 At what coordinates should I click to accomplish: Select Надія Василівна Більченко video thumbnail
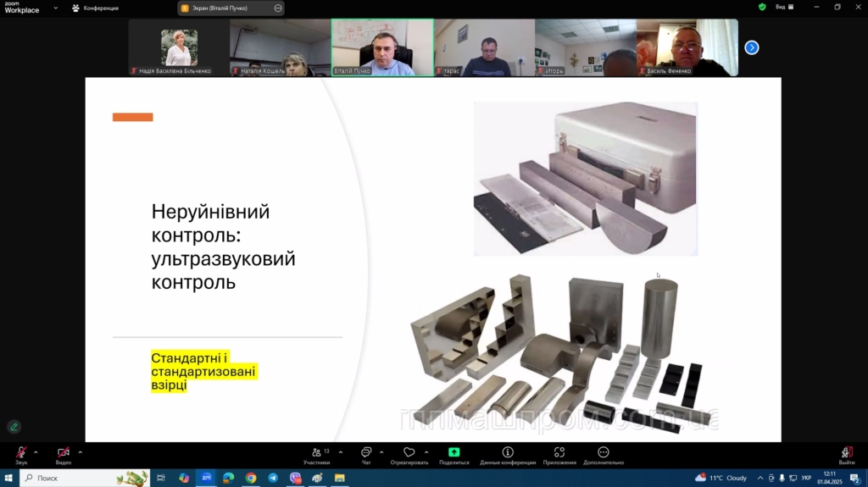point(179,47)
